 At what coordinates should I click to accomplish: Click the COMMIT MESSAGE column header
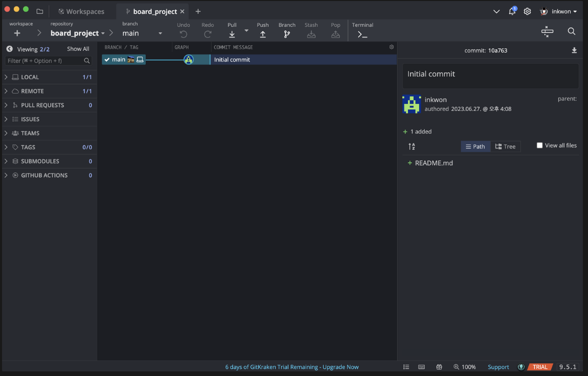(233, 47)
